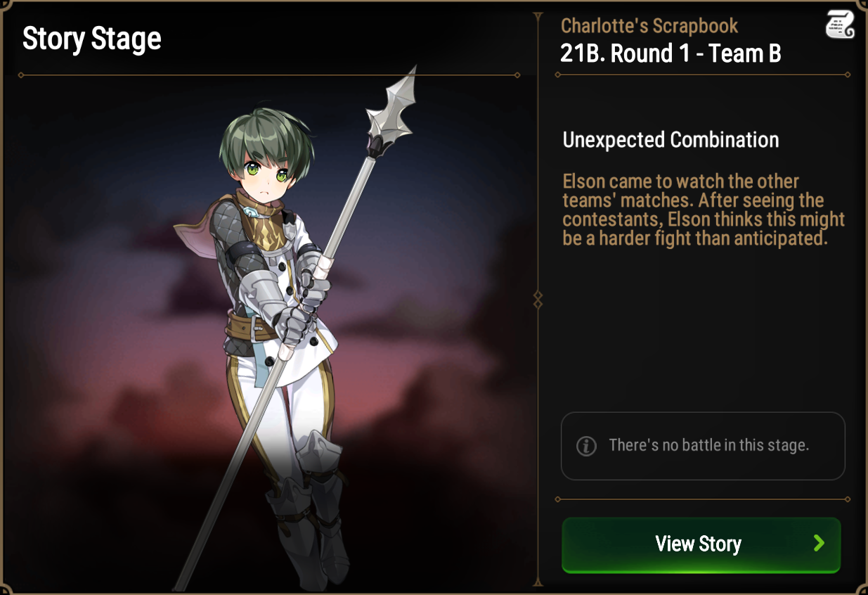Click the 21B. Round 1 - Team B title

coord(671,53)
